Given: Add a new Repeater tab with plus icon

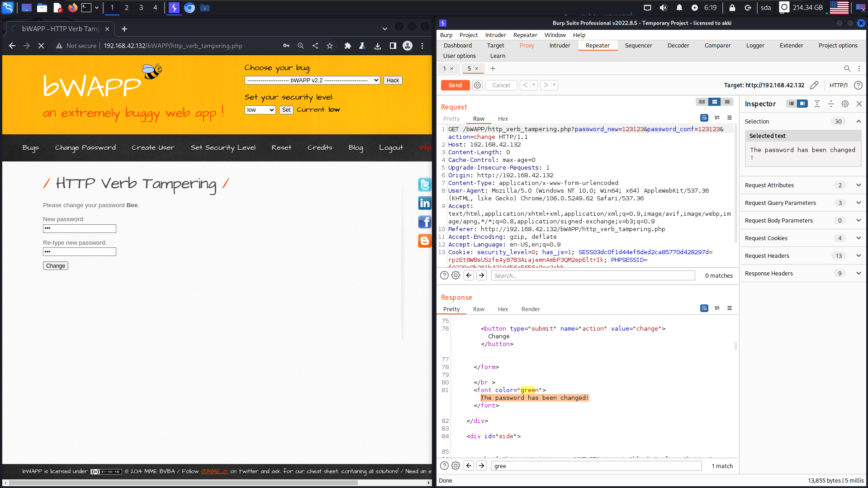Looking at the screenshot, I should 493,68.
